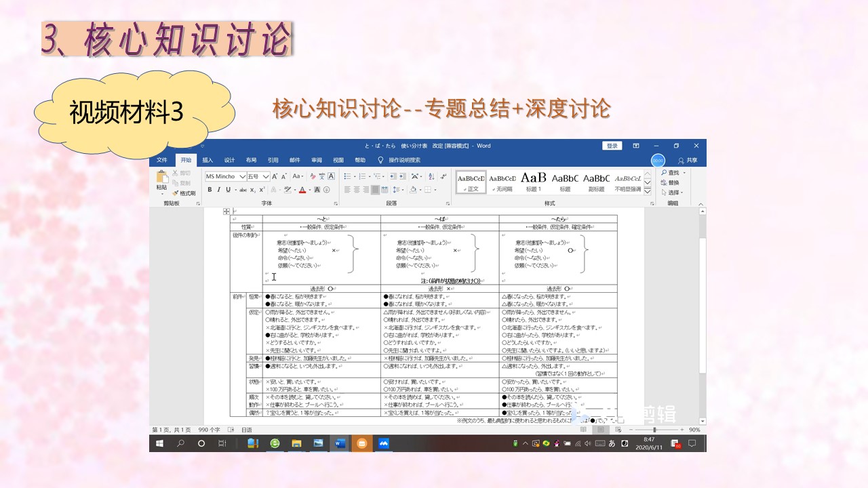Switch to the 视图 (View) tab
The height and width of the screenshot is (488, 868).
pos(338,160)
